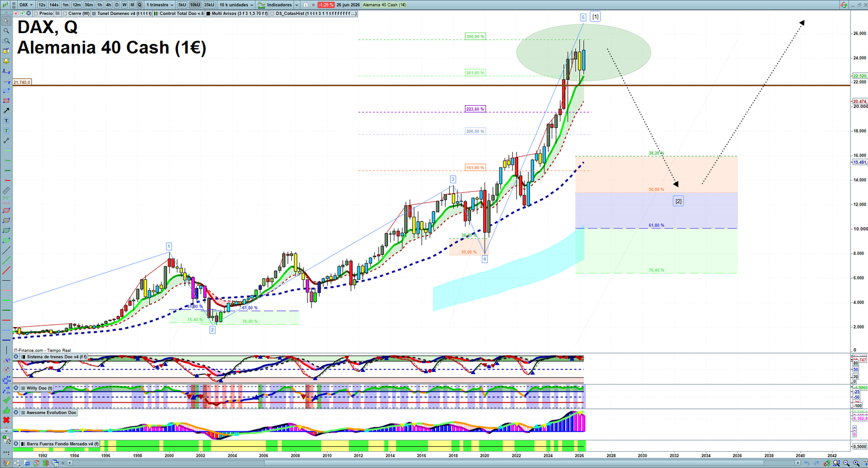The height and width of the screenshot is (468, 868).
Task: Select the blue rectangle drawing tool
Action: [7, 91]
